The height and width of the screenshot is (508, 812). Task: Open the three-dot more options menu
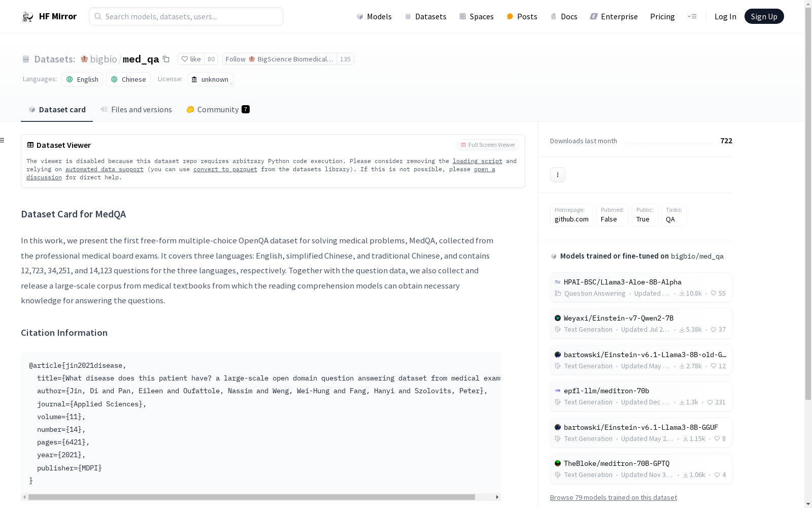coord(558,175)
